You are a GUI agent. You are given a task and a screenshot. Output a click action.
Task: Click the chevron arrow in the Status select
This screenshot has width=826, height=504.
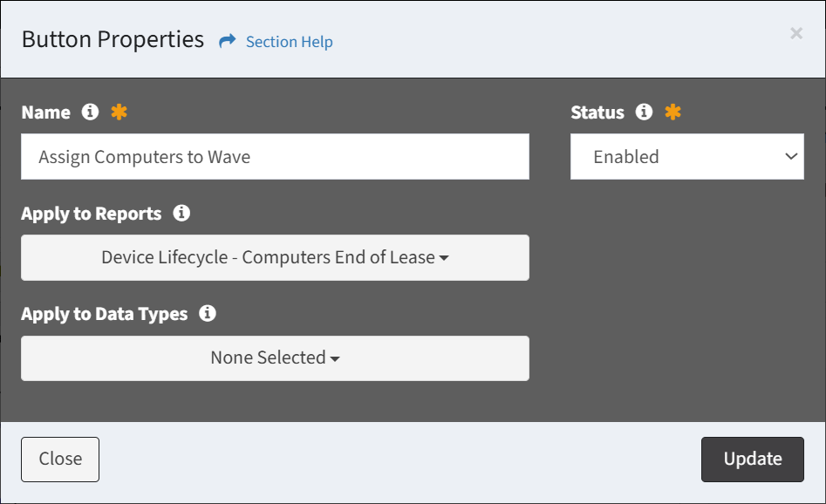point(791,156)
